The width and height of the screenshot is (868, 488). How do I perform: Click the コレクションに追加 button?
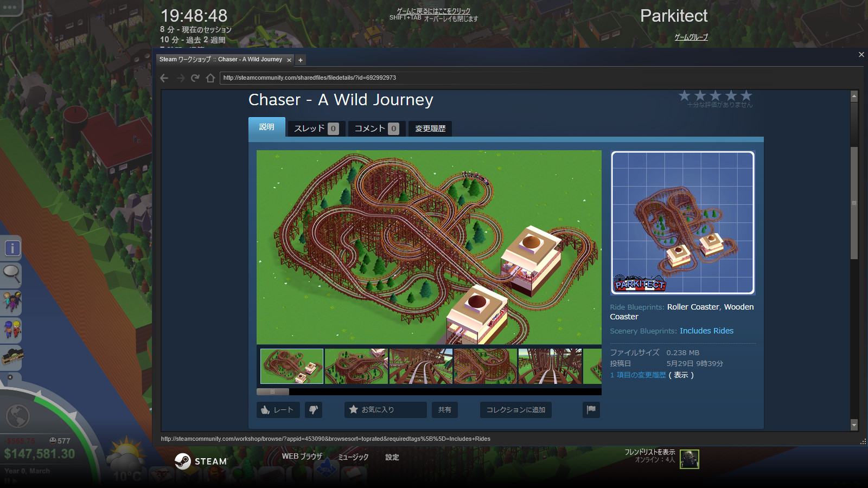coord(516,410)
